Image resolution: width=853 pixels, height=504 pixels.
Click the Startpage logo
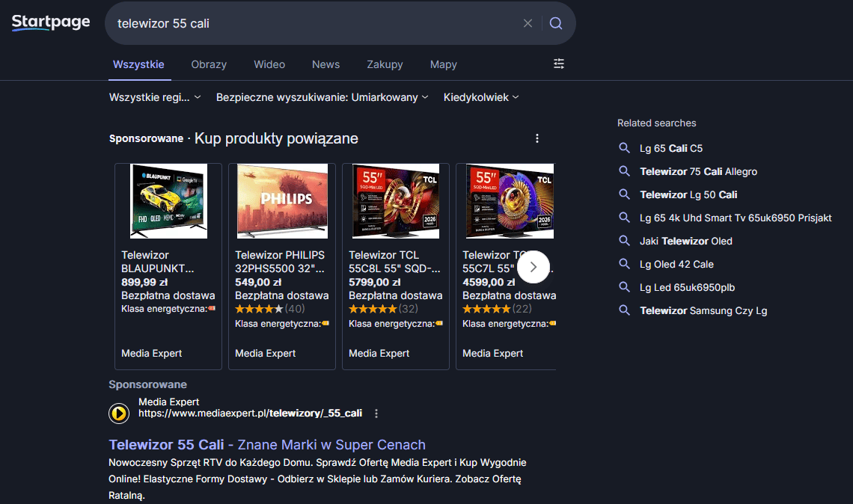(51, 22)
